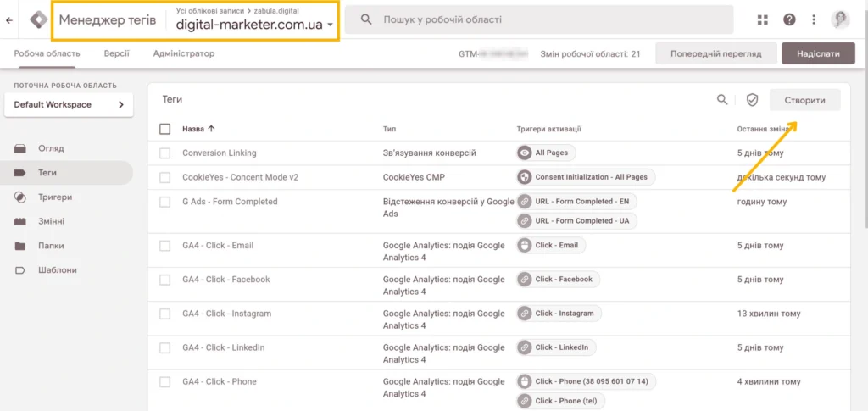Click the Змінні brick icon in sidebar
The image size is (868, 411).
click(x=20, y=221)
